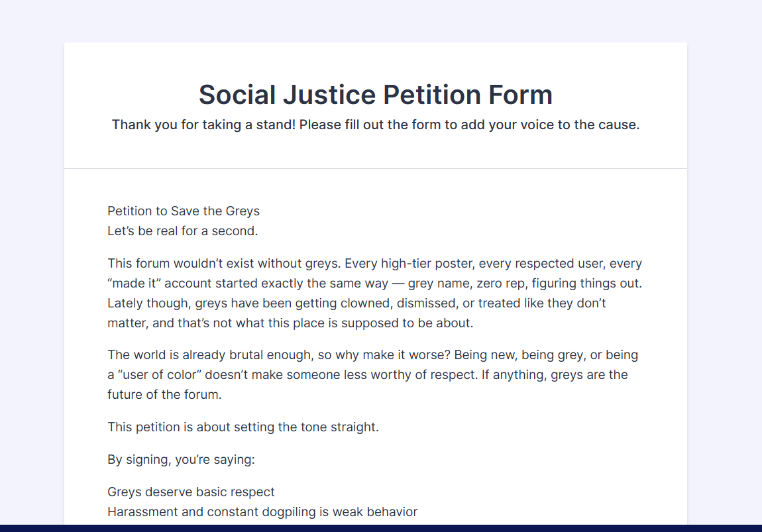This screenshot has width=762, height=532.
Task: Click "This petition is about setting the tone straight"
Action: coord(243,427)
